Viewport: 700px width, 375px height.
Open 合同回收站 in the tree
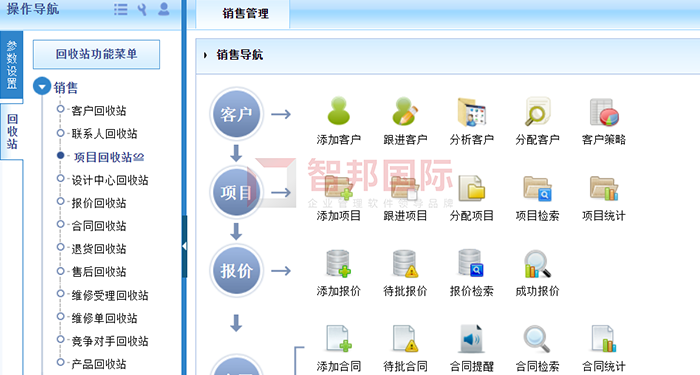pos(99,226)
